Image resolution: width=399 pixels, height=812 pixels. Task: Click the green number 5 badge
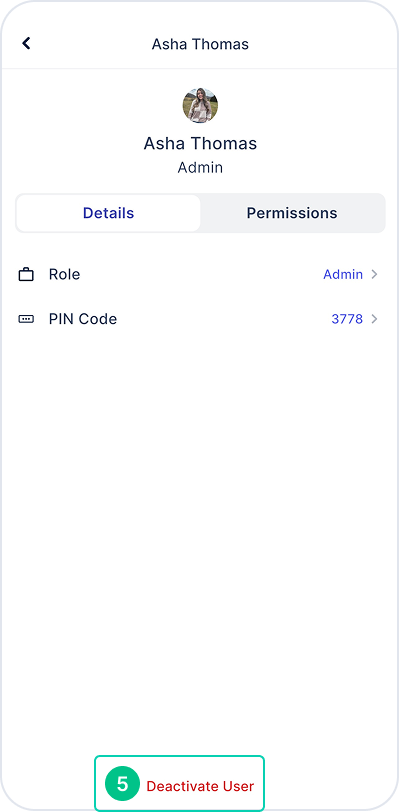pos(122,784)
